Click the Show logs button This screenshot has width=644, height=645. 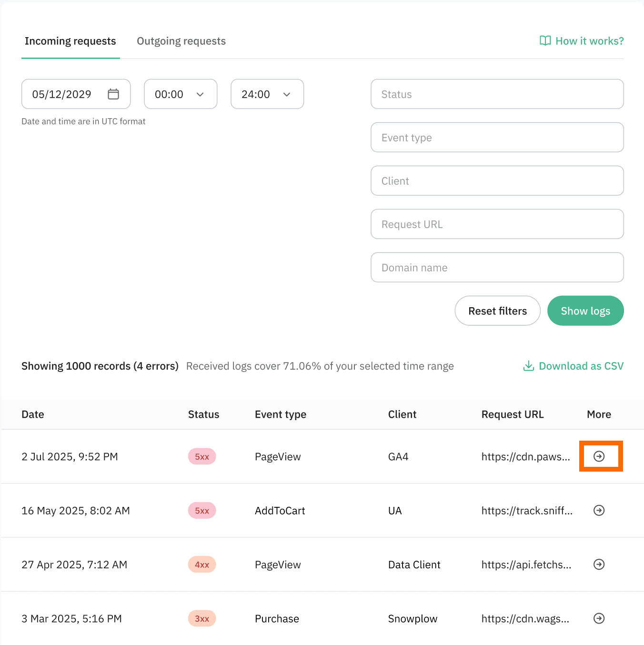pos(585,311)
